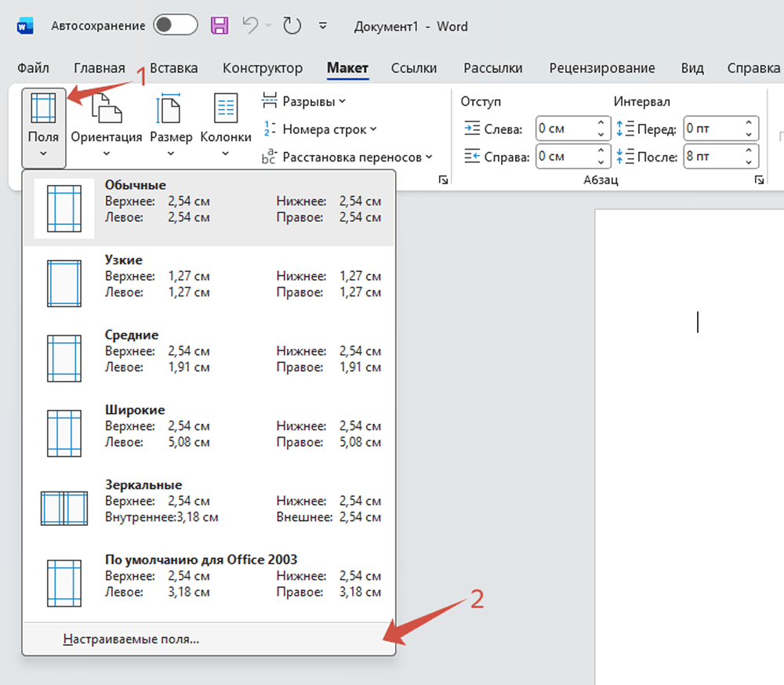Choose По умолчанию для Office 2003 margins
The height and width of the screenshot is (685, 784).
pyautogui.click(x=209, y=583)
